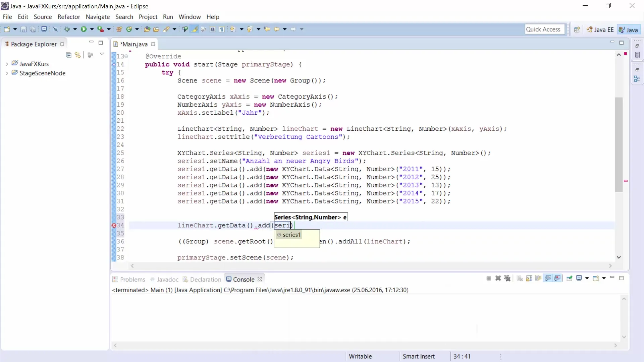Click Remove All Terminated Launches icon

507,278
